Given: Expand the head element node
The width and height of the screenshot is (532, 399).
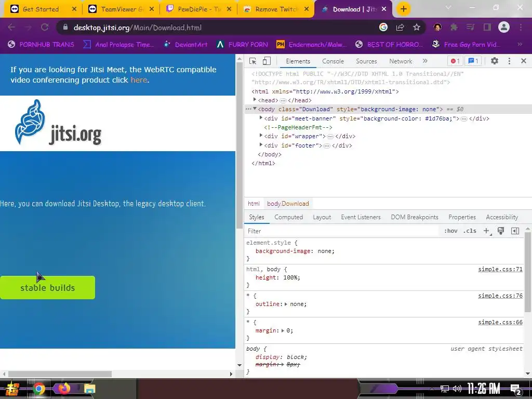Looking at the screenshot, I should click(x=255, y=100).
